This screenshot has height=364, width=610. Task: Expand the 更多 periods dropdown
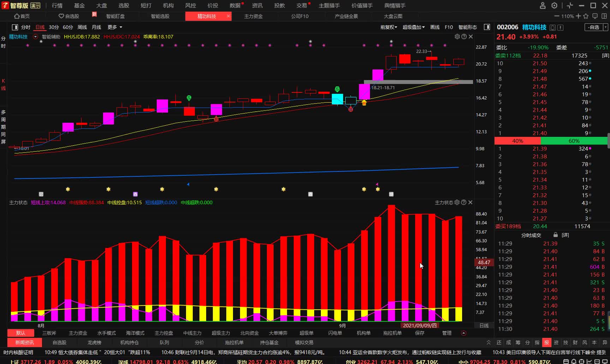(115, 27)
